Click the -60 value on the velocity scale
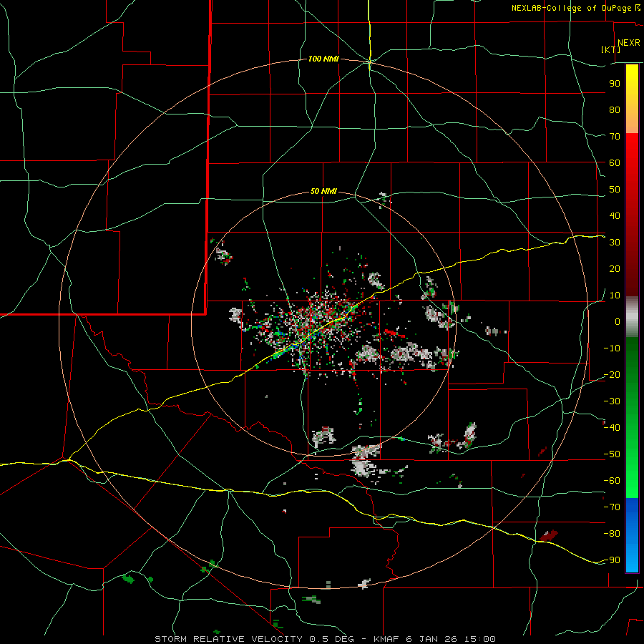This screenshot has width=644, height=644. [x=612, y=481]
